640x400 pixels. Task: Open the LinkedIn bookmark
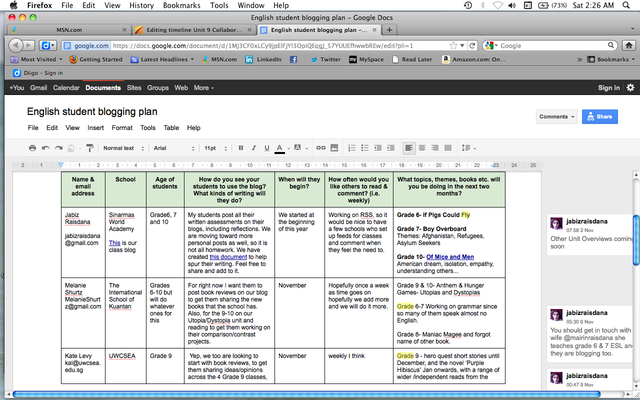(263, 59)
